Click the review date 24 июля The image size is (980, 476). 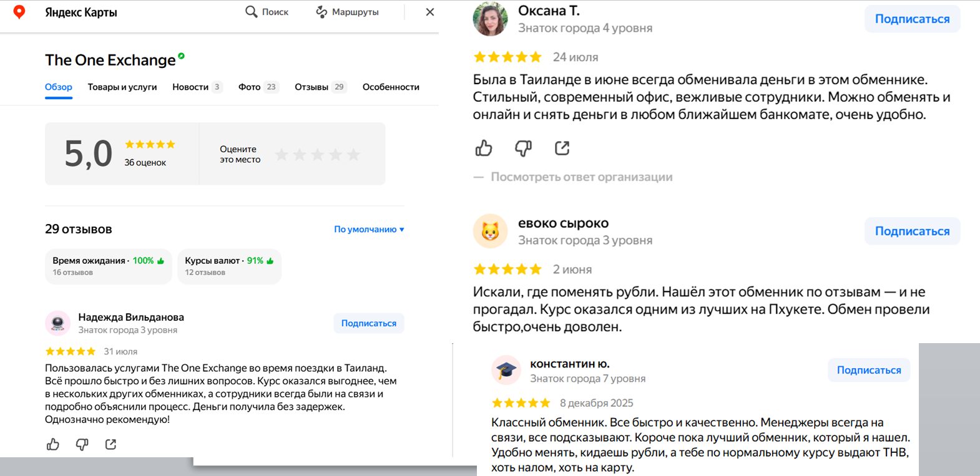tap(576, 57)
